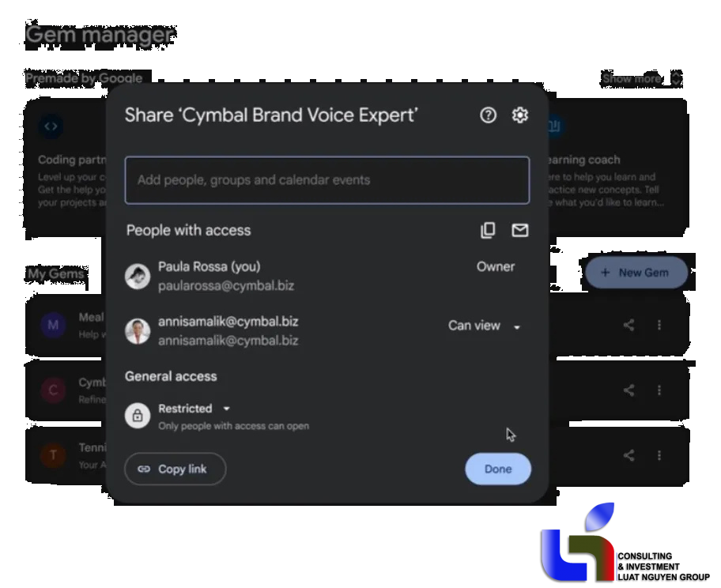This screenshot has height=588, width=721.
Task: Click the Copy link button
Action: [176, 469]
